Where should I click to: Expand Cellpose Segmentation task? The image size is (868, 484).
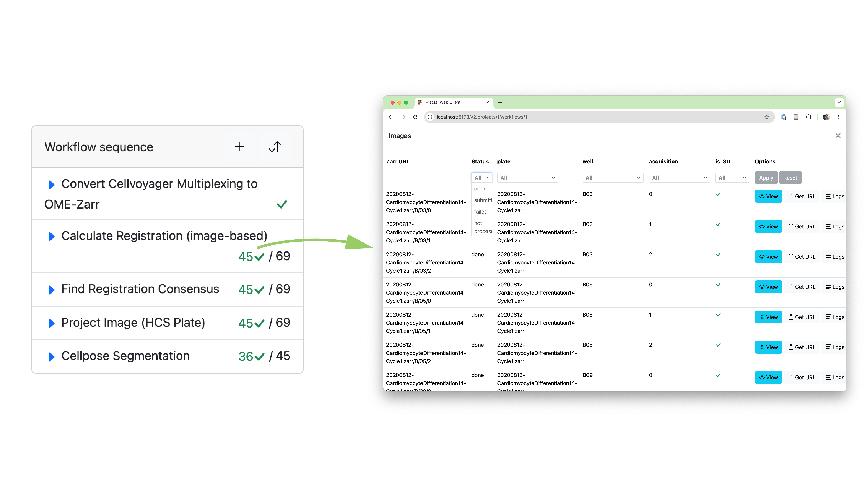tap(52, 357)
